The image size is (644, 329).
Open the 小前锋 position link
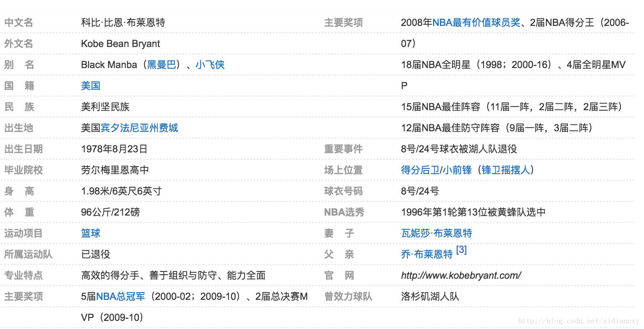(x=457, y=170)
